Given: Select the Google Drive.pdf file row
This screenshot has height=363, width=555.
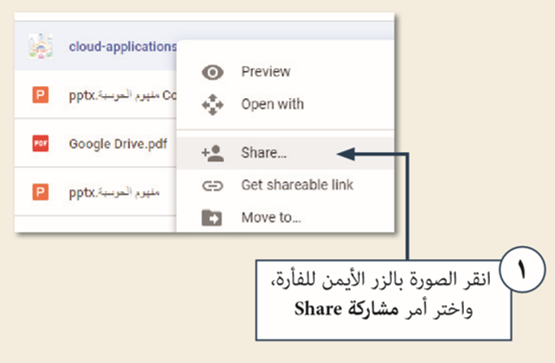Looking at the screenshot, I should [96, 143].
